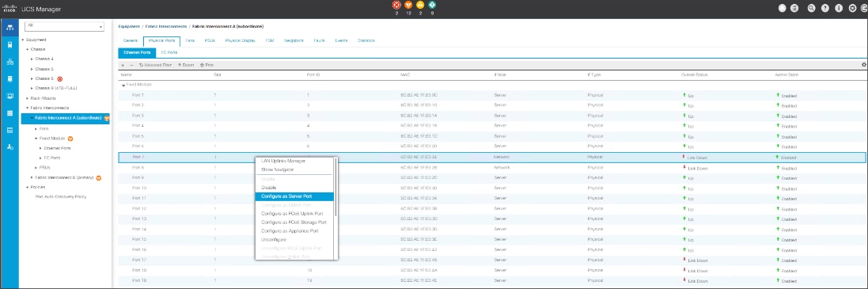Expand the PSUs tree node
This screenshot has width=868, height=289.
click(36, 167)
